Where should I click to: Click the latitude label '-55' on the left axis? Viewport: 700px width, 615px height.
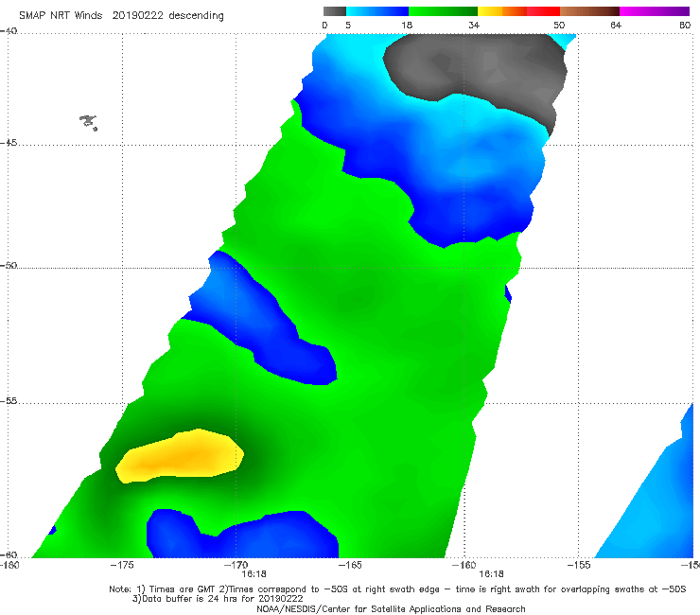point(9,401)
